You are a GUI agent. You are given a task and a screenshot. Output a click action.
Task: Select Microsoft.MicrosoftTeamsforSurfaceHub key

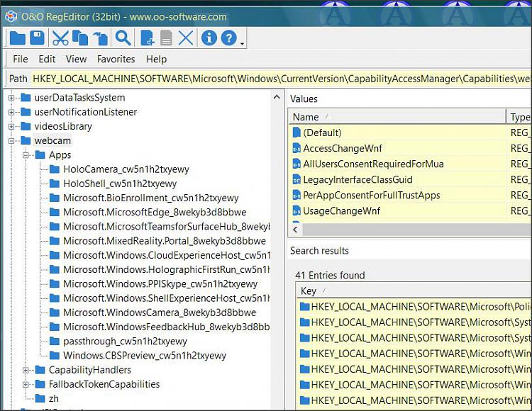[166, 227]
